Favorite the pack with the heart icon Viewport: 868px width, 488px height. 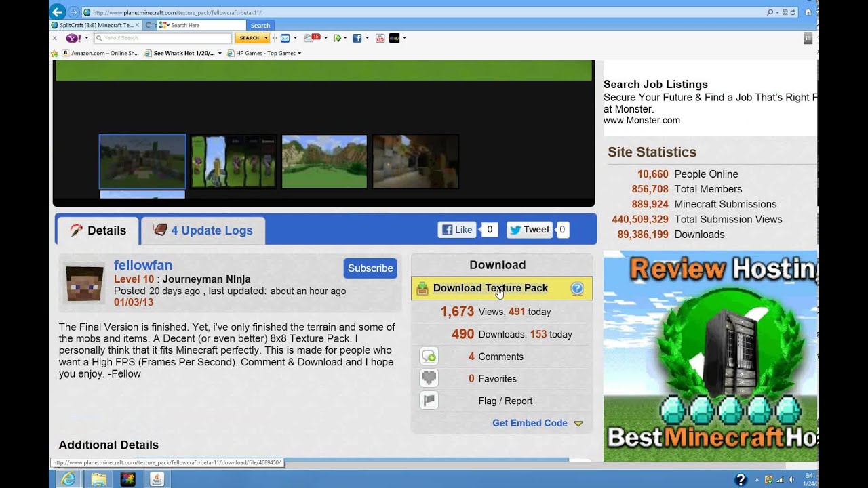[429, 378]
